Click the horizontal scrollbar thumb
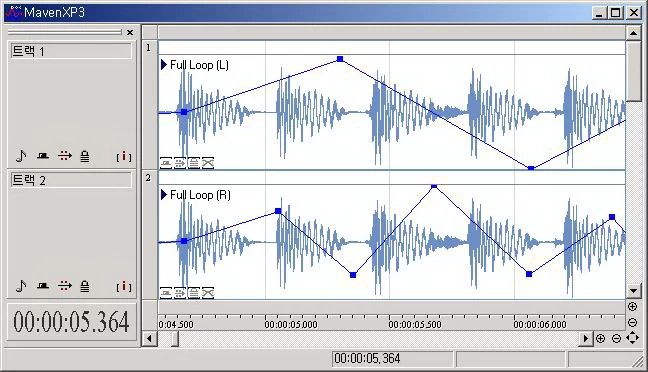Viewport: 648px width, 372px height. pyautogui.click(x=175, y=339)
